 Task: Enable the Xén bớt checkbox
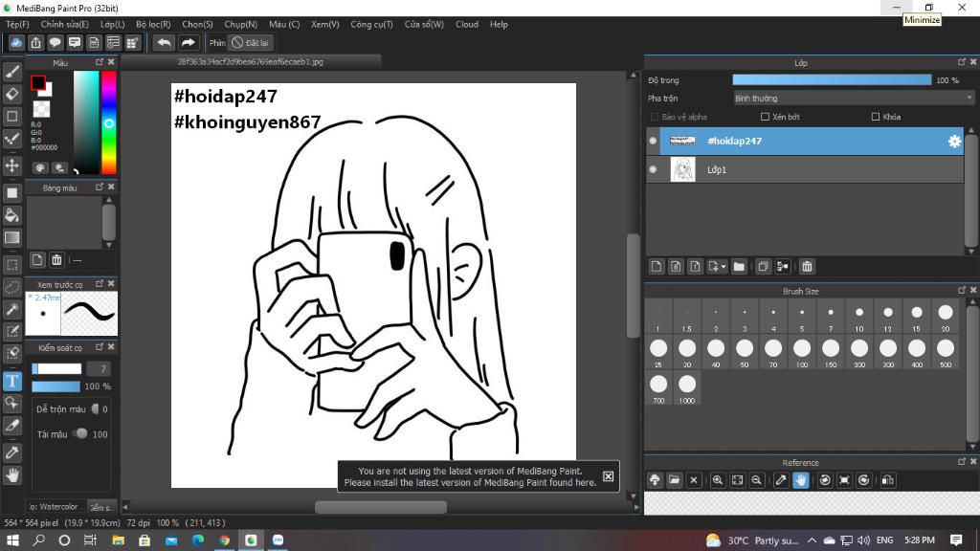coord(765,117)
